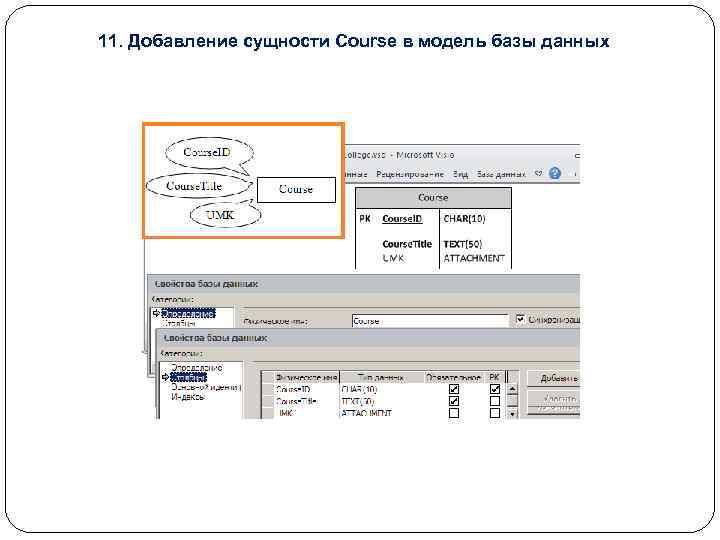
Task: Open the База данных ribbon tab
Action: 501,174
